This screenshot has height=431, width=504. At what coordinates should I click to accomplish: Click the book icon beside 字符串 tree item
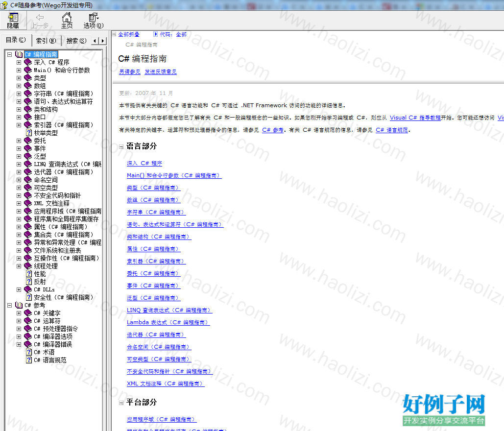click(28, 94)
